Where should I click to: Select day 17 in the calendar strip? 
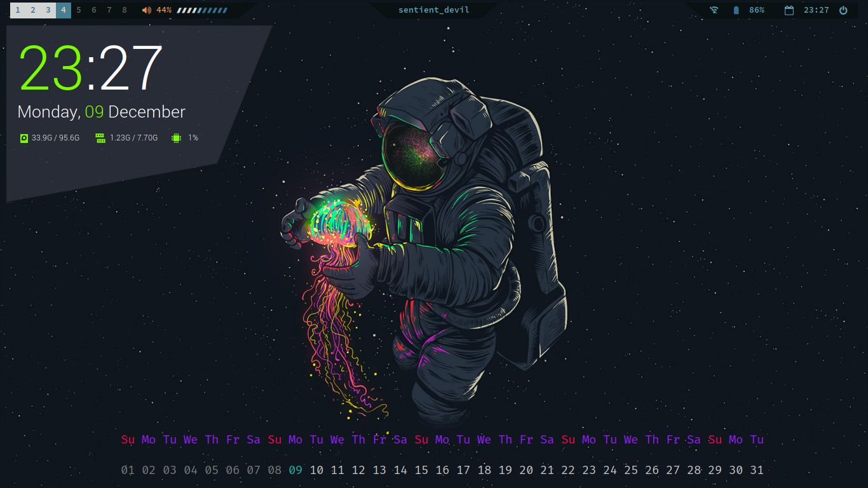coord(463,470)
